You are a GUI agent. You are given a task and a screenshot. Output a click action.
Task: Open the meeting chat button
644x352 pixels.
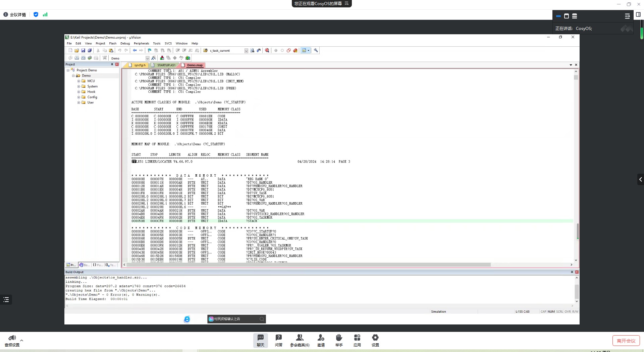(261, 340)
